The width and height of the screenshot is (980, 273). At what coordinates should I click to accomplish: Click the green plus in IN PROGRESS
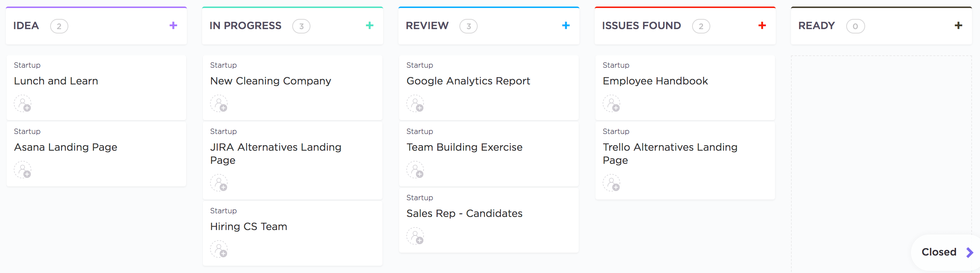(x=369, y=25)
